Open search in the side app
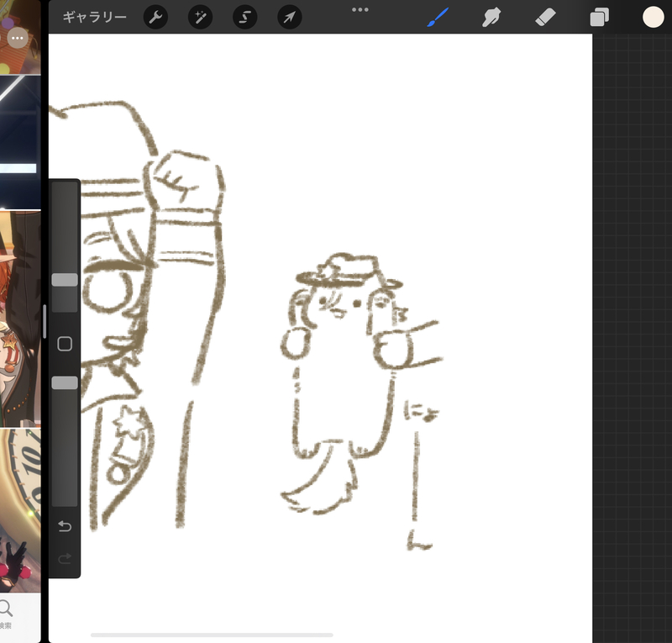 [6, 614]
